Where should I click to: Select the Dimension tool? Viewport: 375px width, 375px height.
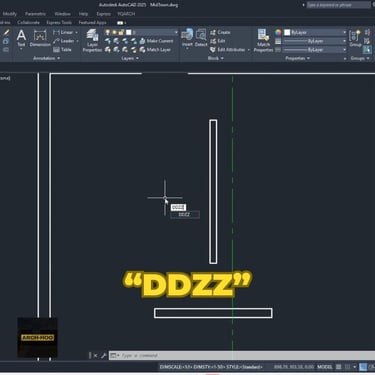40,38
